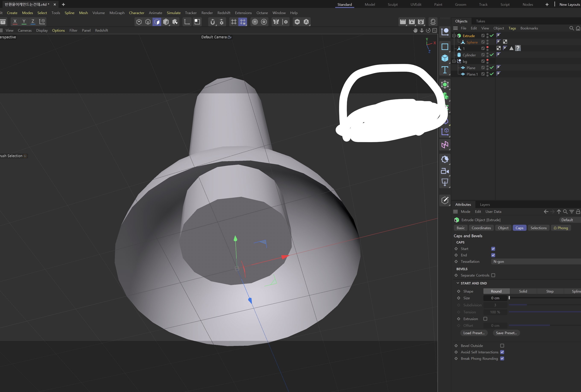Click the bevel Size input field
Screen dimensions: 581x392
point(495,298)
